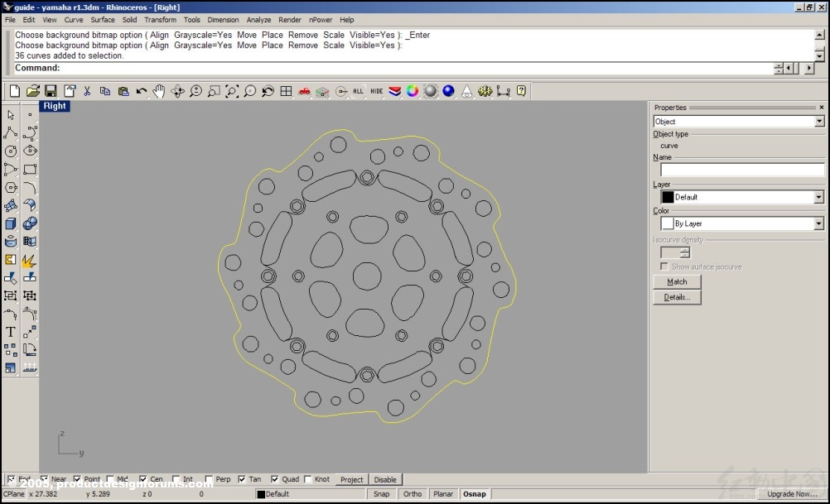Click the Match button
Screen dimensions: 830x504
pos(677,282)
